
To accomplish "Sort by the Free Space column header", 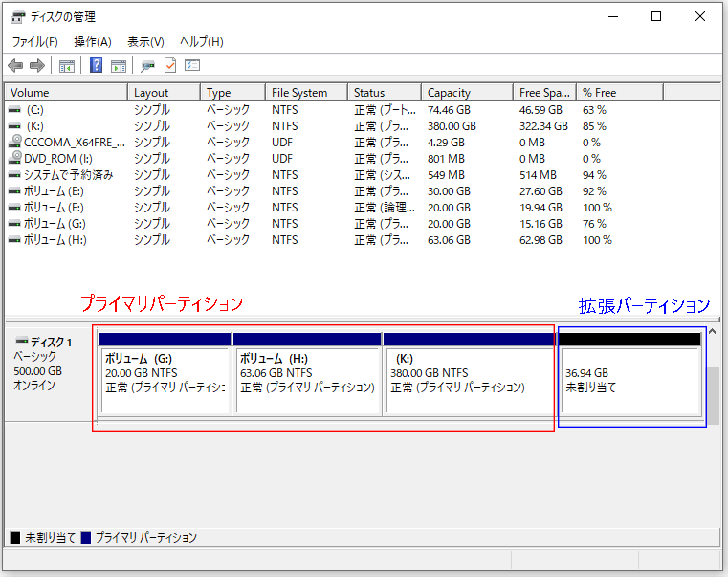I will coord(545,93).
